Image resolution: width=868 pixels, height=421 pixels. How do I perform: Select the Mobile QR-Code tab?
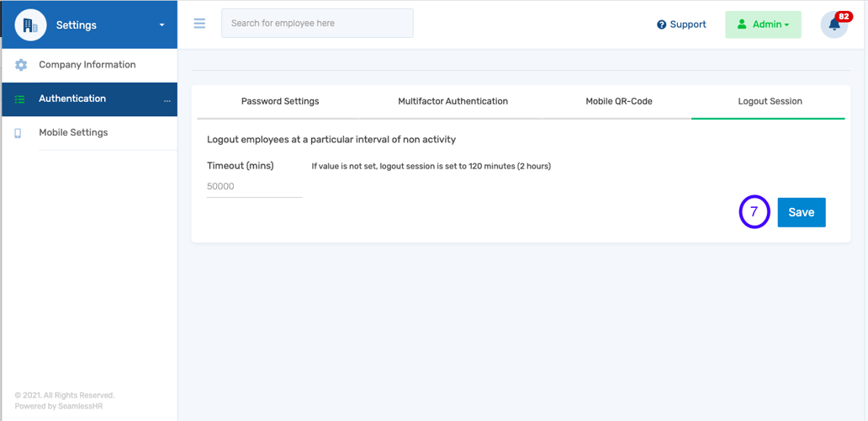[619, 101]
